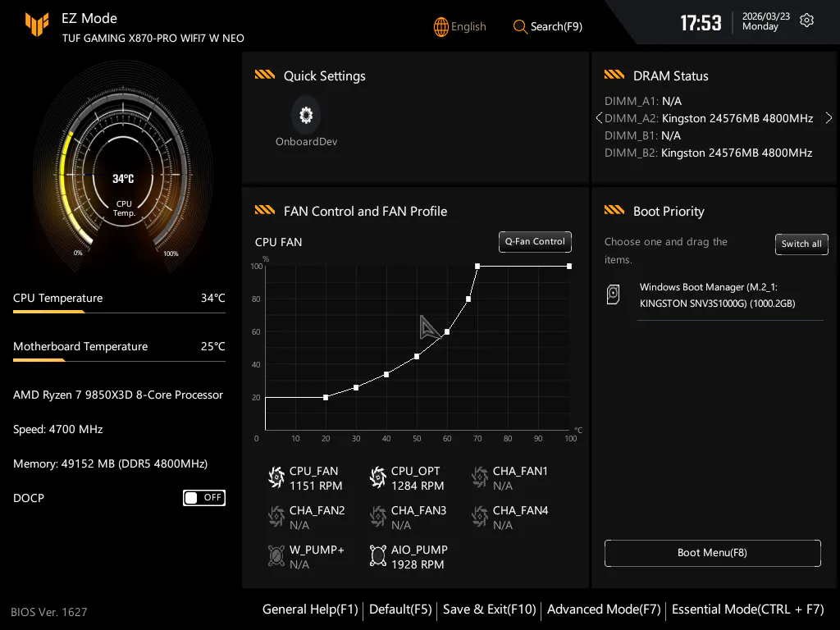The height and width of the screenshot is (630, 840).
Task: Click DIMM_A2 Kingston 24576MB entry
Action: (709, 118)
